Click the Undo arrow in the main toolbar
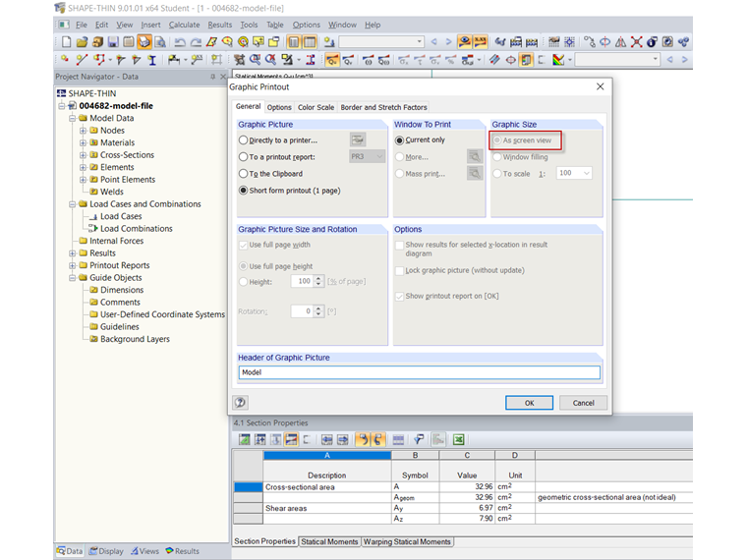 click(179, 42)
